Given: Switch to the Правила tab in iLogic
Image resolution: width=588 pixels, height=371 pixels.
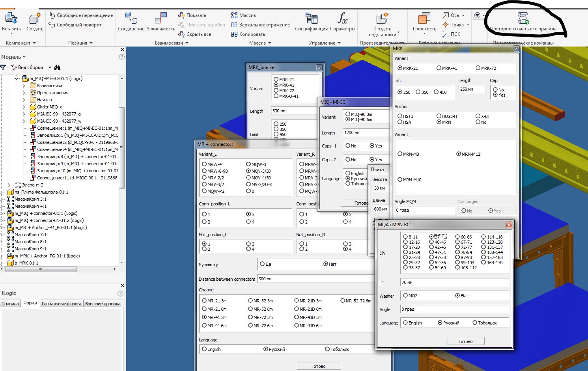Looking at the screenshot, I should pos(10,304).
